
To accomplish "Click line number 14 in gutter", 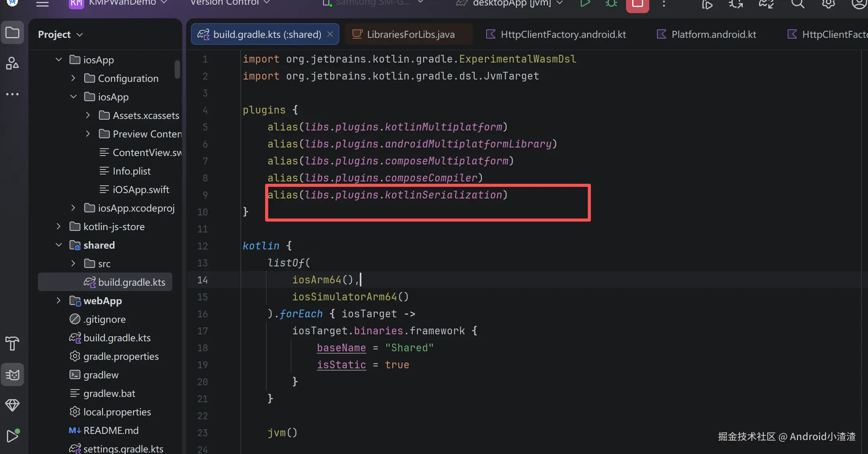I will click(203, 280).
